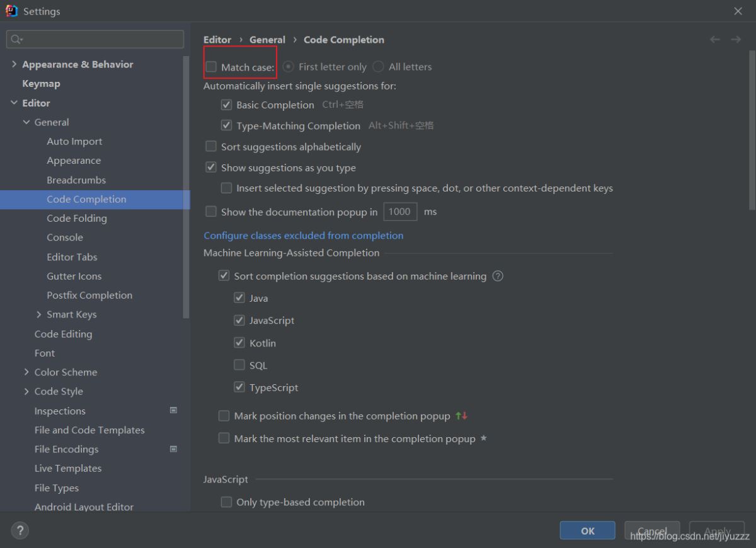
Task: Select the All letters radio option
Action: point(378,67)
